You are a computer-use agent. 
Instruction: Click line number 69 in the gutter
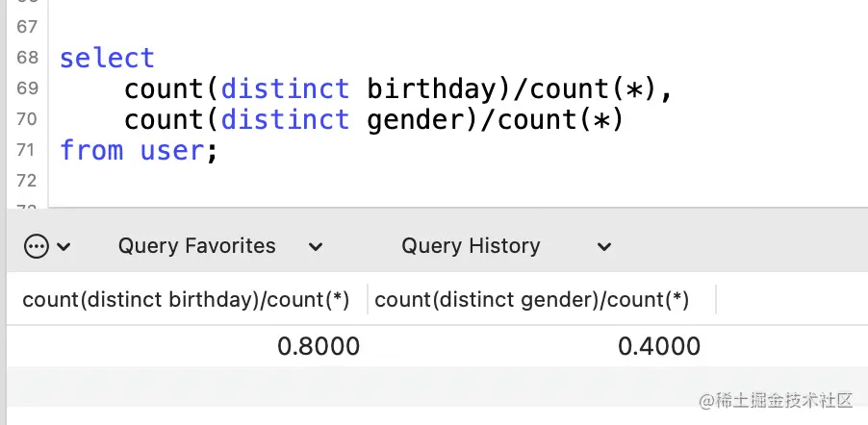pos(27,88)
